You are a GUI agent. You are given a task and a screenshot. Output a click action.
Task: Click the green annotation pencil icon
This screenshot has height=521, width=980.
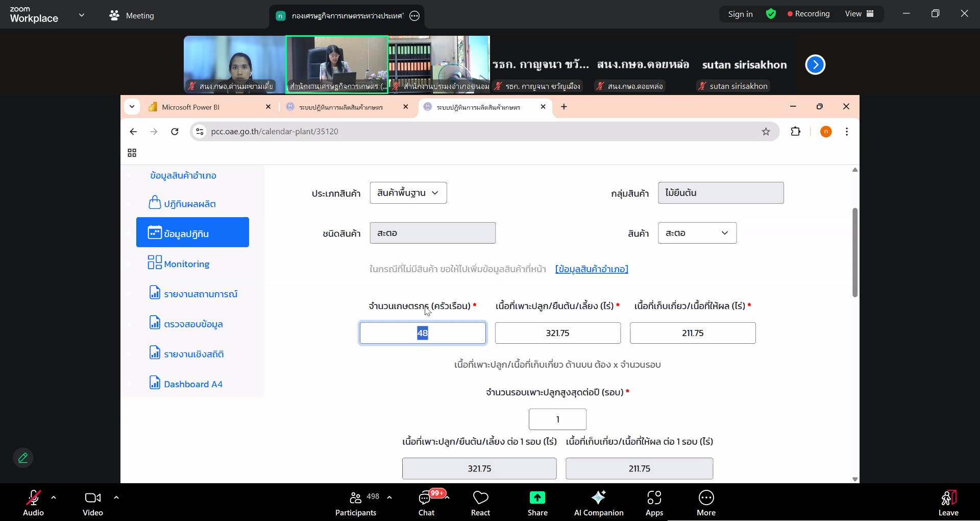click(23, 458)
